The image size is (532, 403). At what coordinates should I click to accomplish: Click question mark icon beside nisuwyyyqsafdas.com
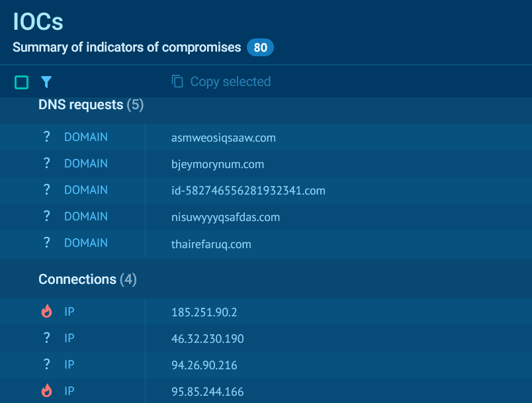pos(46,216)
